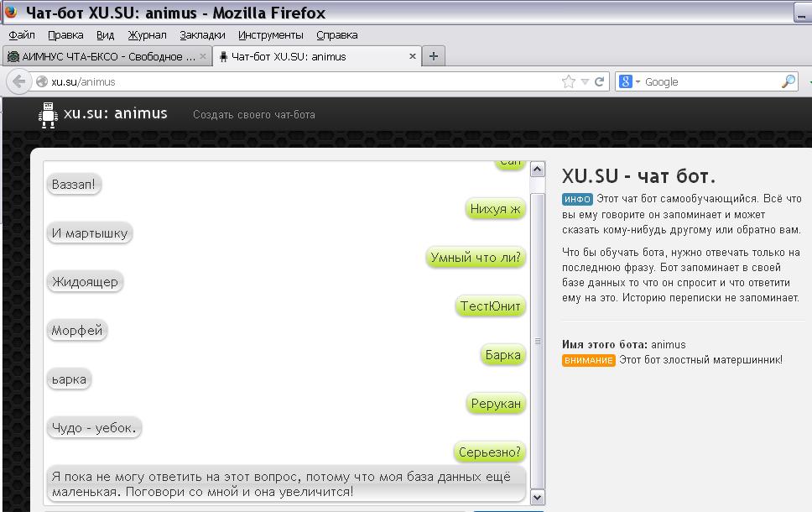The height and width of the screenshot is (512, 812).
Task: Open the Закладки menu
Action: point(202,35)
